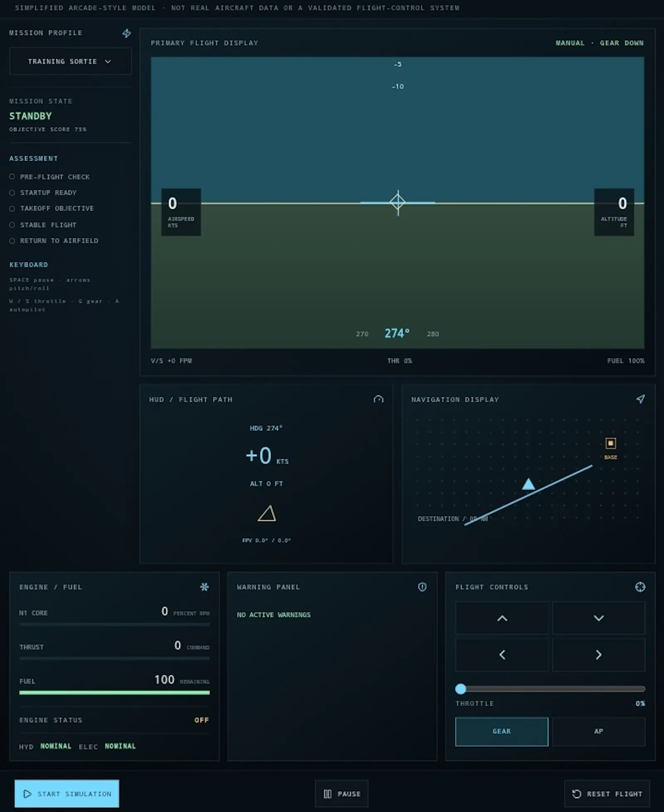Roll left with the left chevron control

[502, 655]
